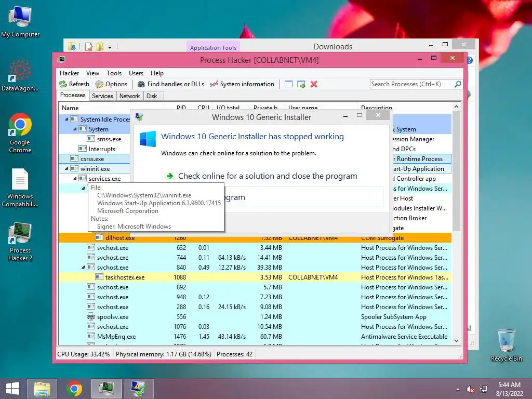Select the smss.exe process row

coord(109,139)
